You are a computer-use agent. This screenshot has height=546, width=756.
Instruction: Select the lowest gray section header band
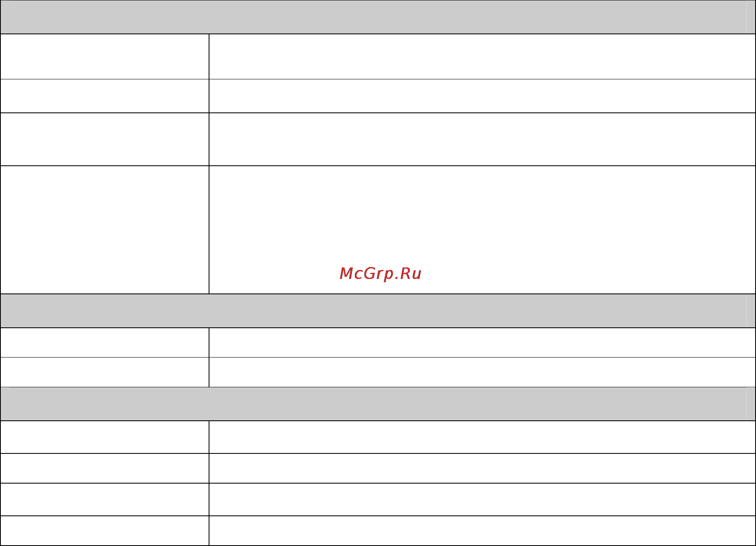(378, 404)
